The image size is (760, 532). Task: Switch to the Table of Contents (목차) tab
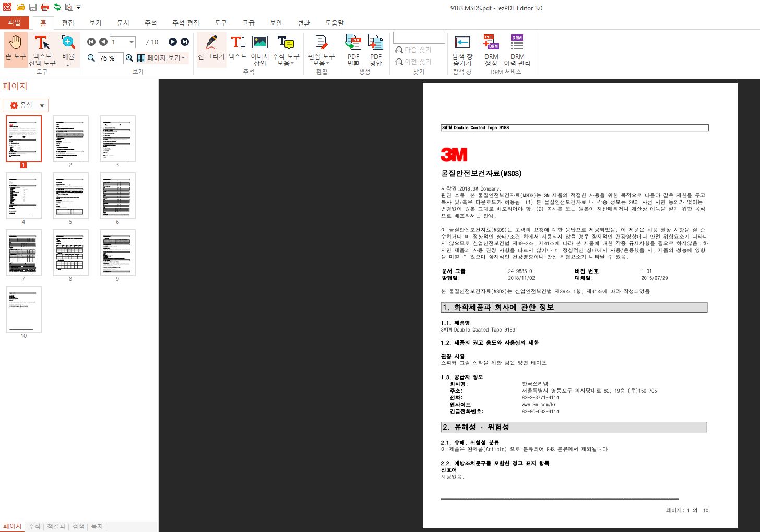[x=97, y=526]
